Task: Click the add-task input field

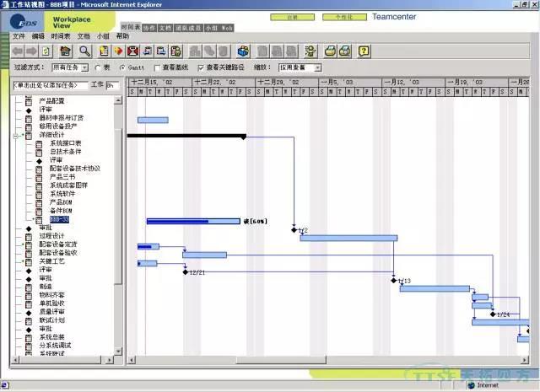Action: [49, 85]
